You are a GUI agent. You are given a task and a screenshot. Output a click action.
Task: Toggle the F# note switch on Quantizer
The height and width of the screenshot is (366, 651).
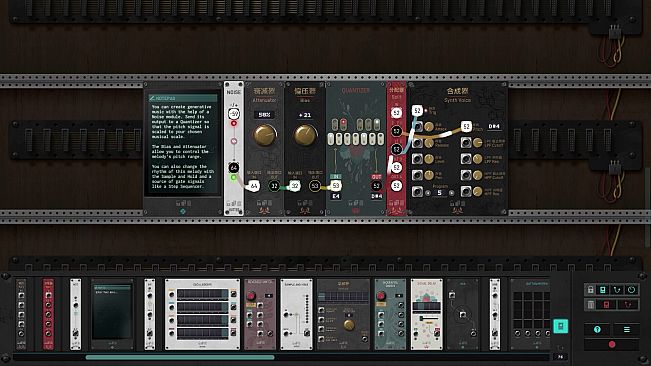pos(360,124)
